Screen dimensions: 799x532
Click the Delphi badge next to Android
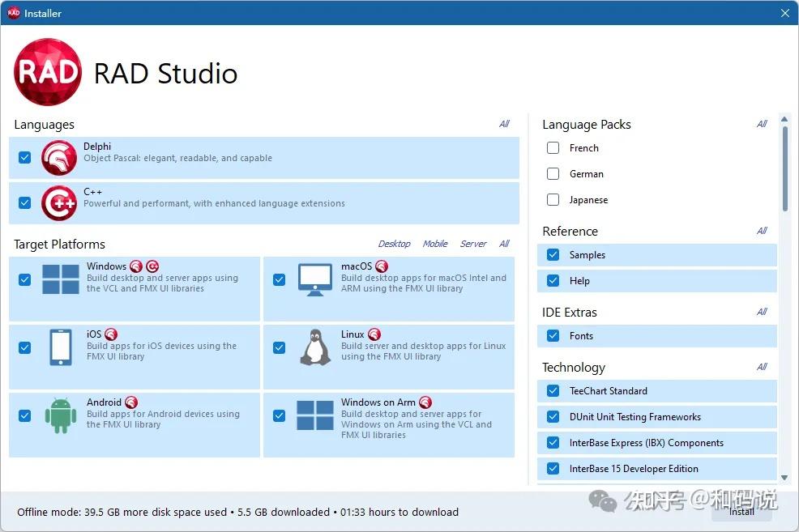coord(131,402)
